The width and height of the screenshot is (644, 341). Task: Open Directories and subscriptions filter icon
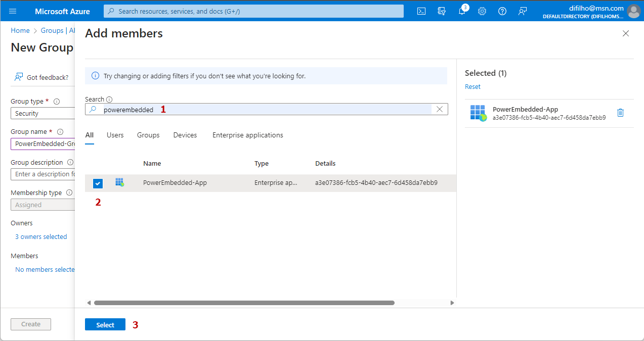click(x=442, y=11)
